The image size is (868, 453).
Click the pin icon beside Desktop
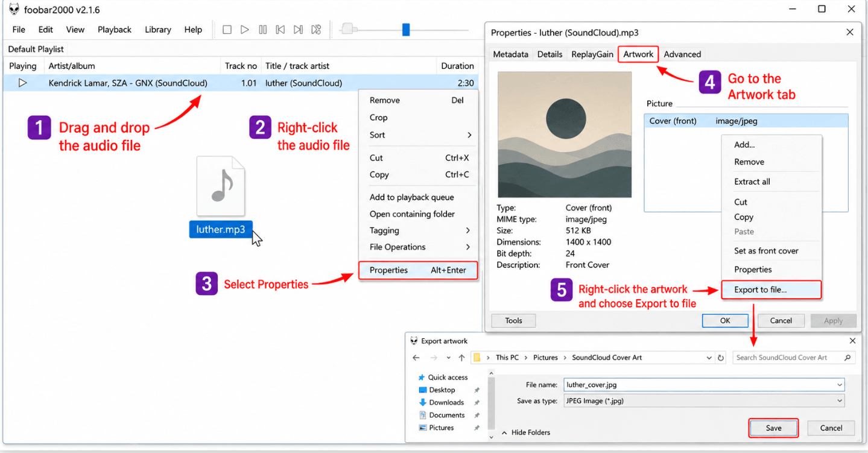coord(477,390)
